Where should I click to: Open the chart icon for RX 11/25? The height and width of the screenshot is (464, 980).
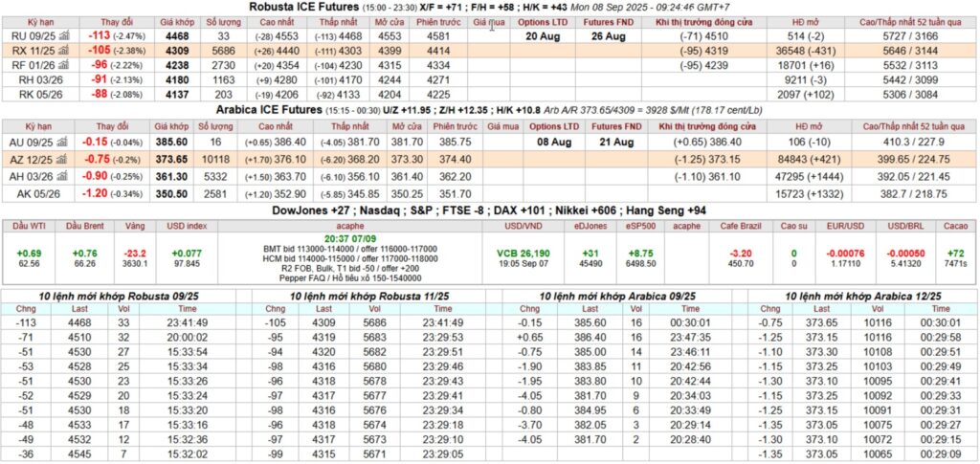pyautogui.click(x=64, y=50)
